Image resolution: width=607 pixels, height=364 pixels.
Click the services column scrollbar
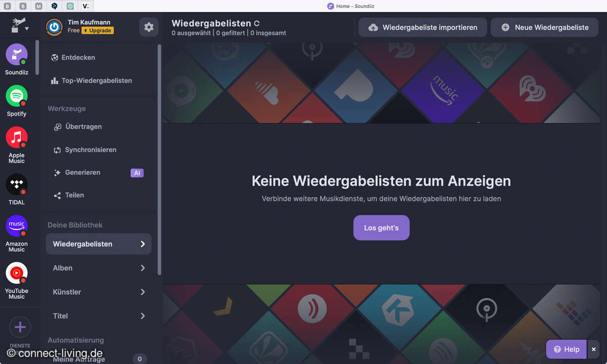(37, 57)
